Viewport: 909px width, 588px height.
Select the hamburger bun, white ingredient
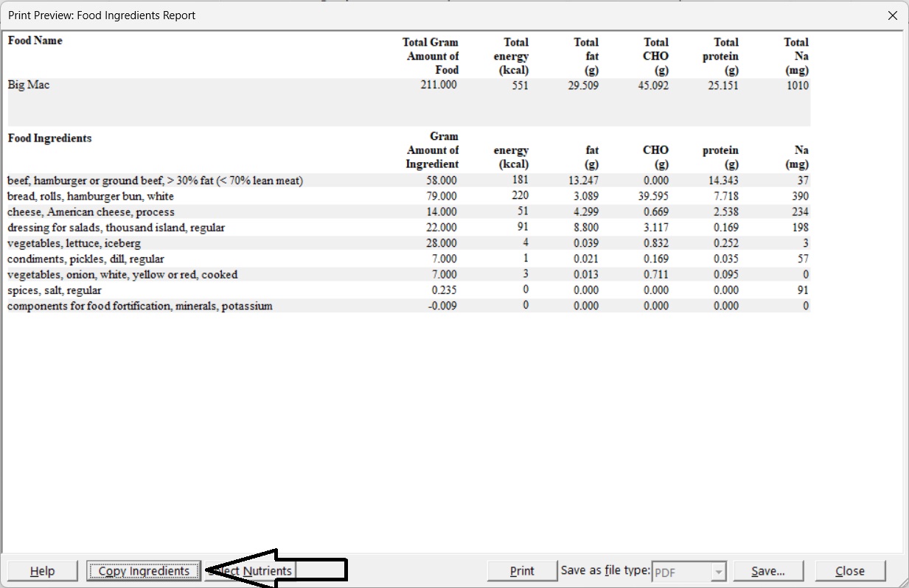(x=91, y=196)
